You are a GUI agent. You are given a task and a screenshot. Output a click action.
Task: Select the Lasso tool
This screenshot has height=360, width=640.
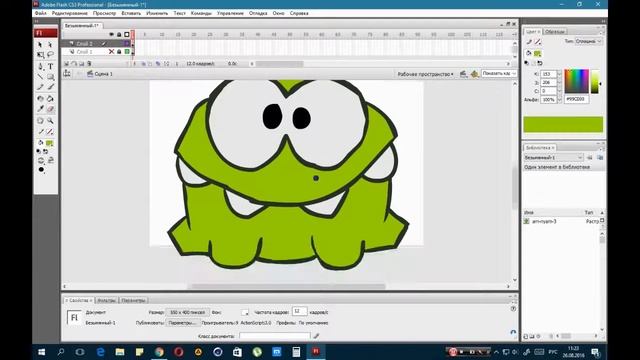[x=50, y=55]
